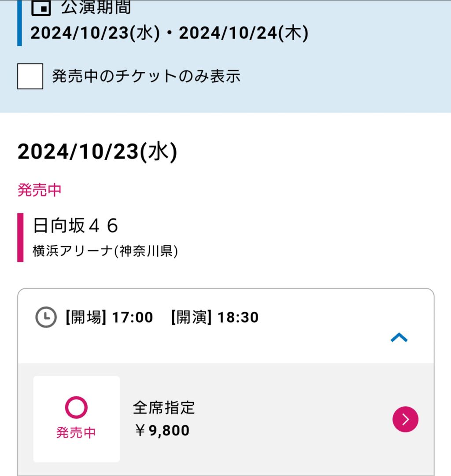Viewport: 451px width, 476px height.
Task: Click the [開場] 17:00 time header
Action: point(109,317)
